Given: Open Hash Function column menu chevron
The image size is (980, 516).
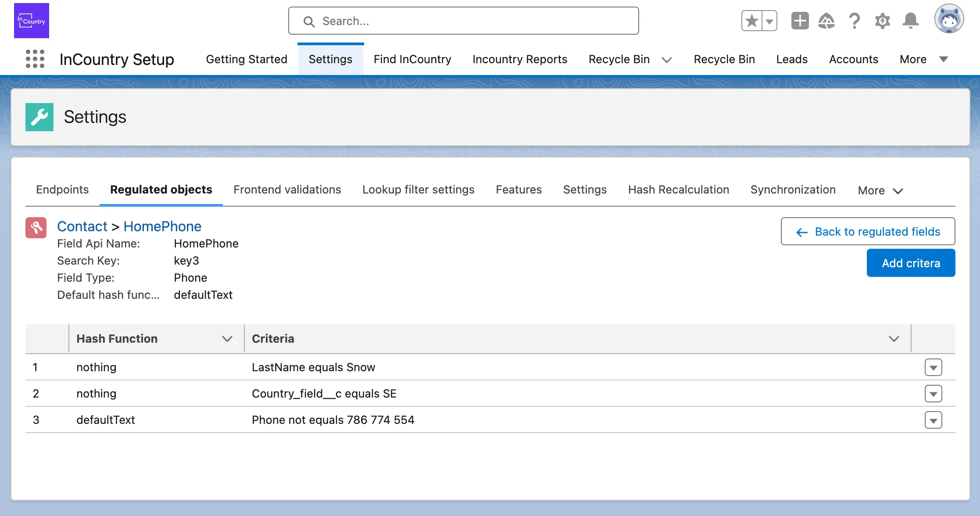Looking at the screenshot, I should coord(227,339).
